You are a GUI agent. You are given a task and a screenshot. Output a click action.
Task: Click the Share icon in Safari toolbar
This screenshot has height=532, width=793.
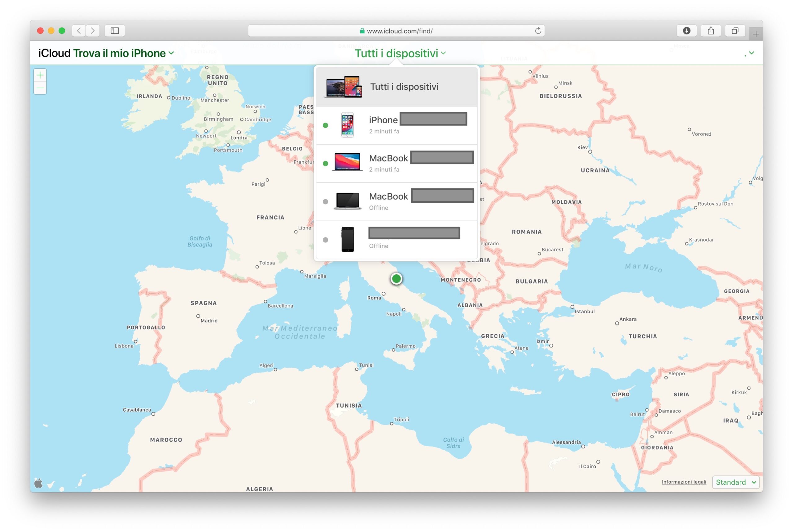(711, 31)
